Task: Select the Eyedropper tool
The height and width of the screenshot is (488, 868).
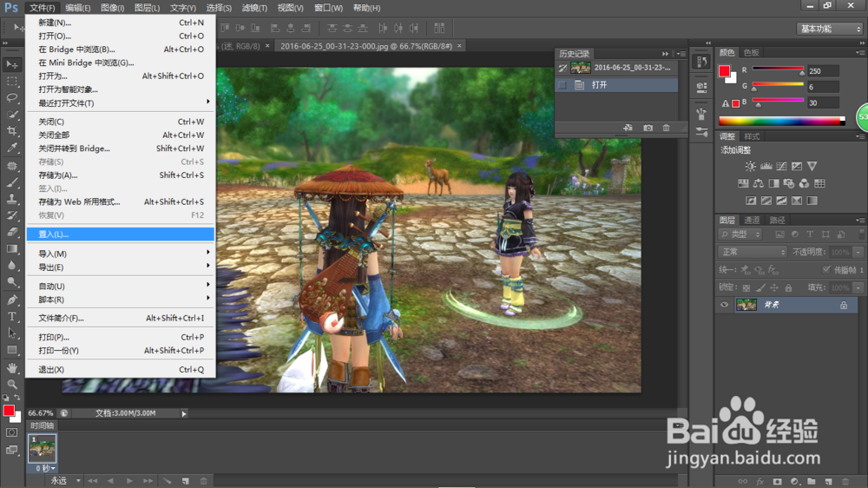Action: 11,148
